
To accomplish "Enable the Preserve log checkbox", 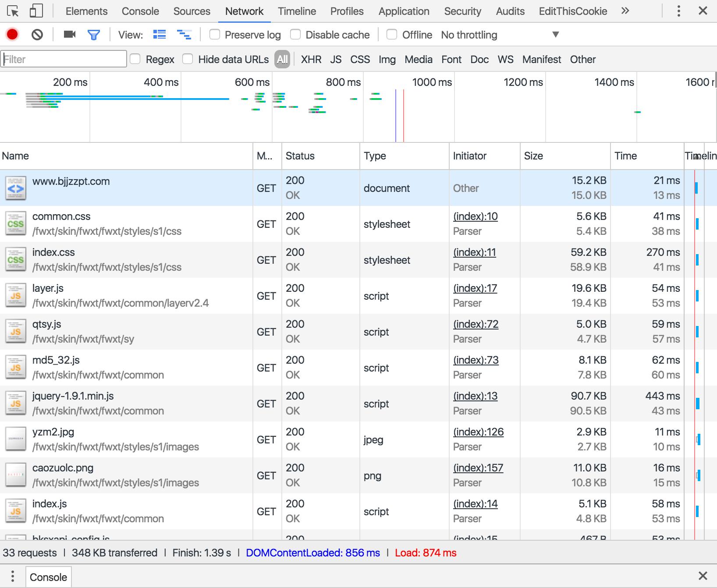I will point(215,34).
